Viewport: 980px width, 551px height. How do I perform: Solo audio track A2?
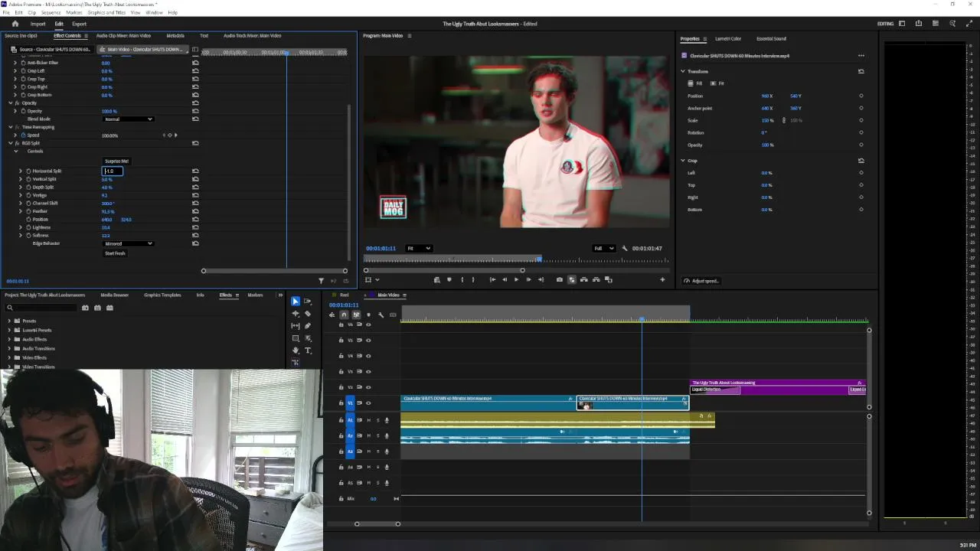click(x=377, y=436)
